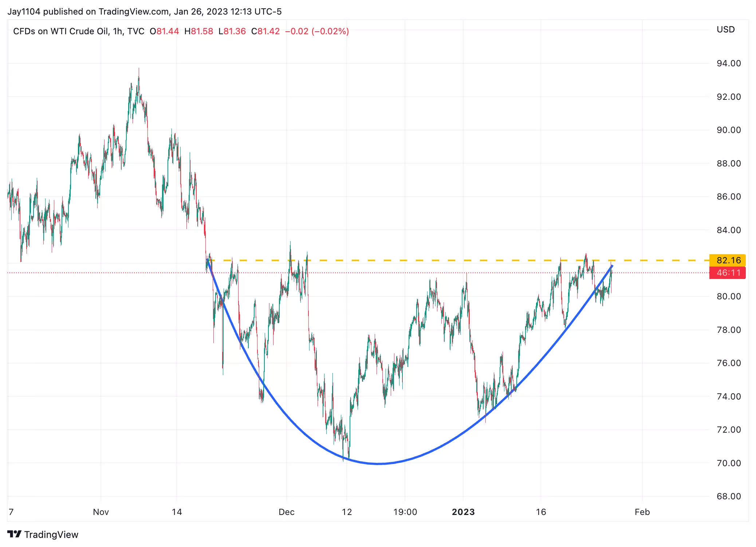Click the 68.00 price axis label
This screenshot has height=547, width=756.
pos(729,496)
